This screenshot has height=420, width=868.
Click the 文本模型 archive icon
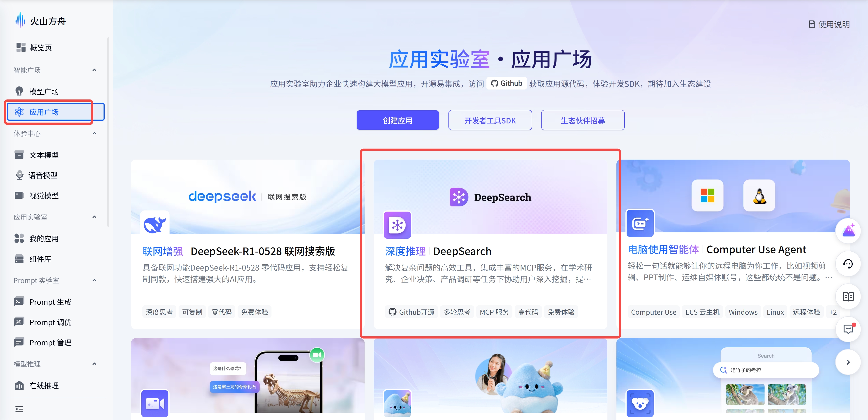[19, 155]
